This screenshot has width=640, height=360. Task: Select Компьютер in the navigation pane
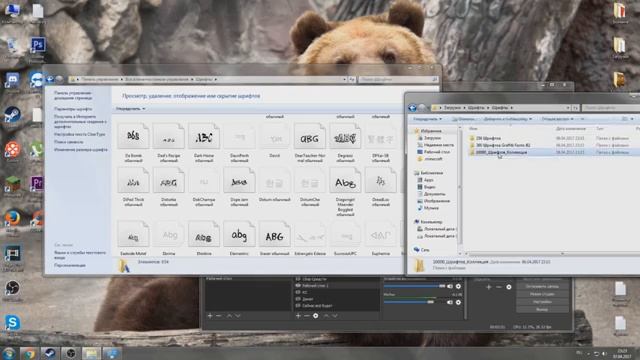coord(428,222)
